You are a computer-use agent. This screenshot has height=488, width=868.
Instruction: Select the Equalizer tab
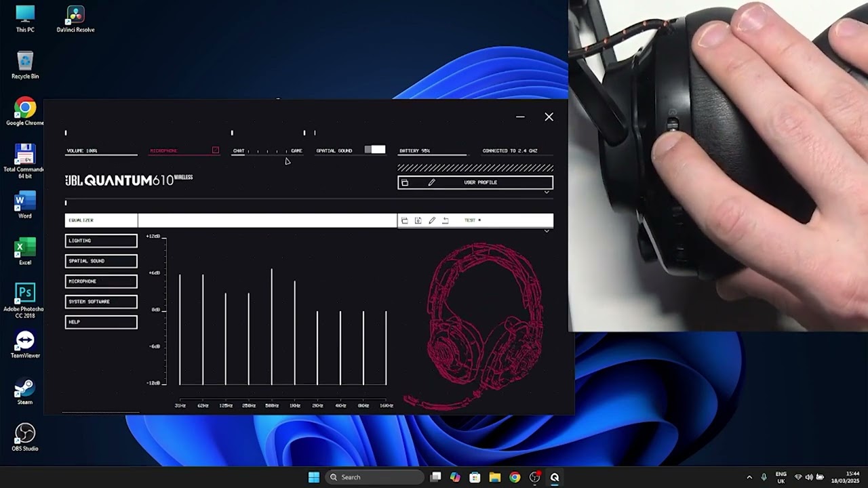point(101,220)
